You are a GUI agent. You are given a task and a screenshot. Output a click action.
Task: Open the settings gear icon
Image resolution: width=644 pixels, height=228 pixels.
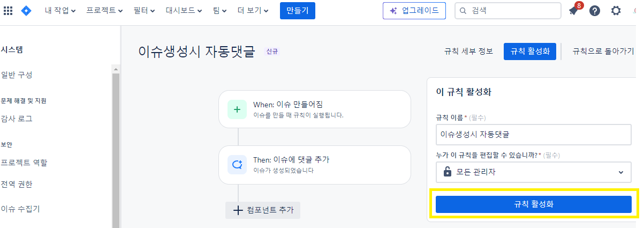click(616, 10)
